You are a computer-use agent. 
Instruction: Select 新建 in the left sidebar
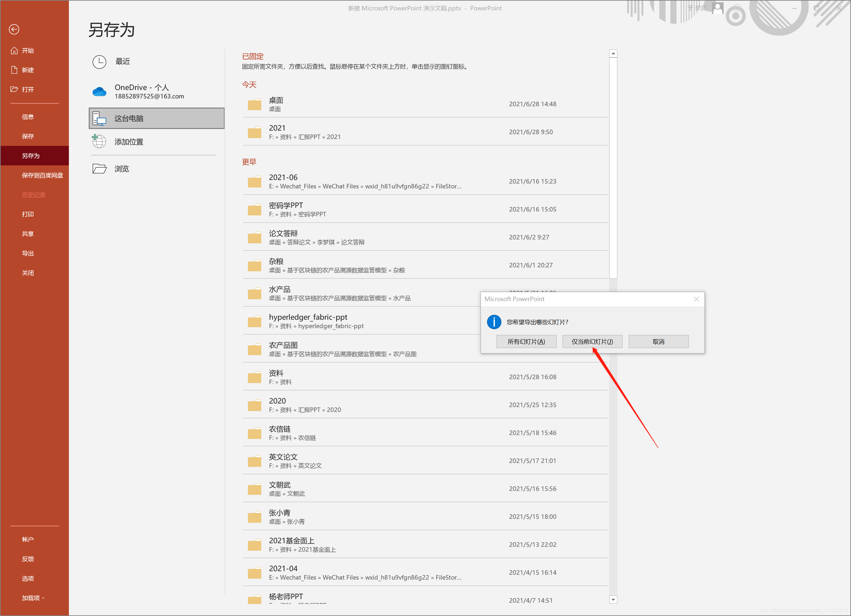[x=34, y=70]
